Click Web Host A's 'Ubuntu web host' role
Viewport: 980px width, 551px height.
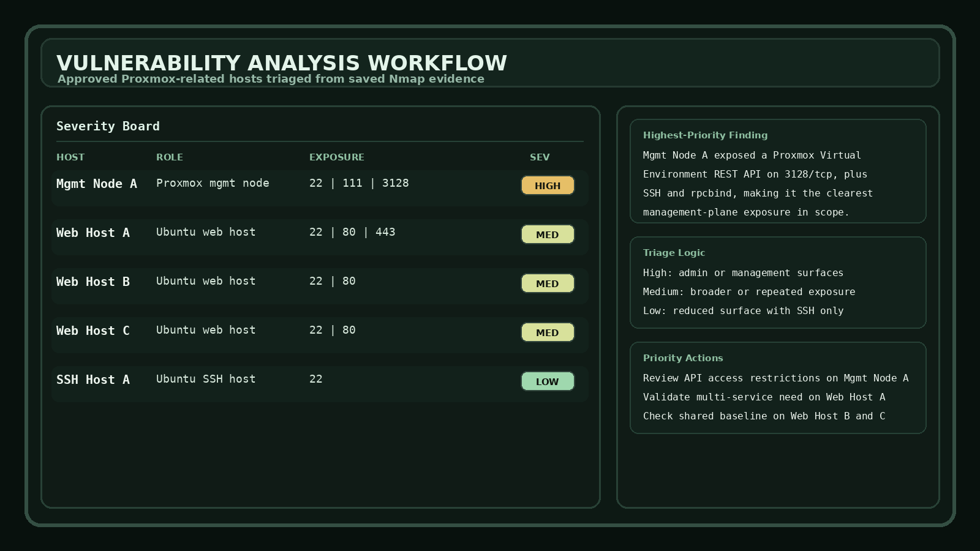pyautogui.click(x=206, y=232)
